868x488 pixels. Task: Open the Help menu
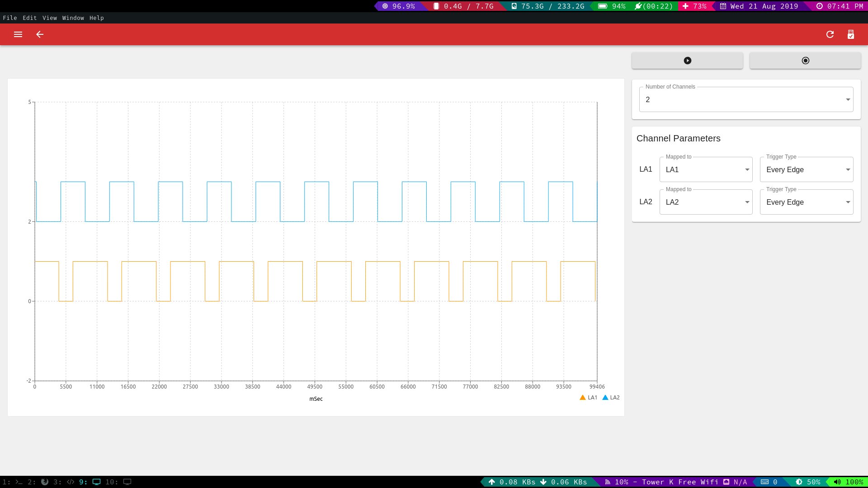(97, 18)
